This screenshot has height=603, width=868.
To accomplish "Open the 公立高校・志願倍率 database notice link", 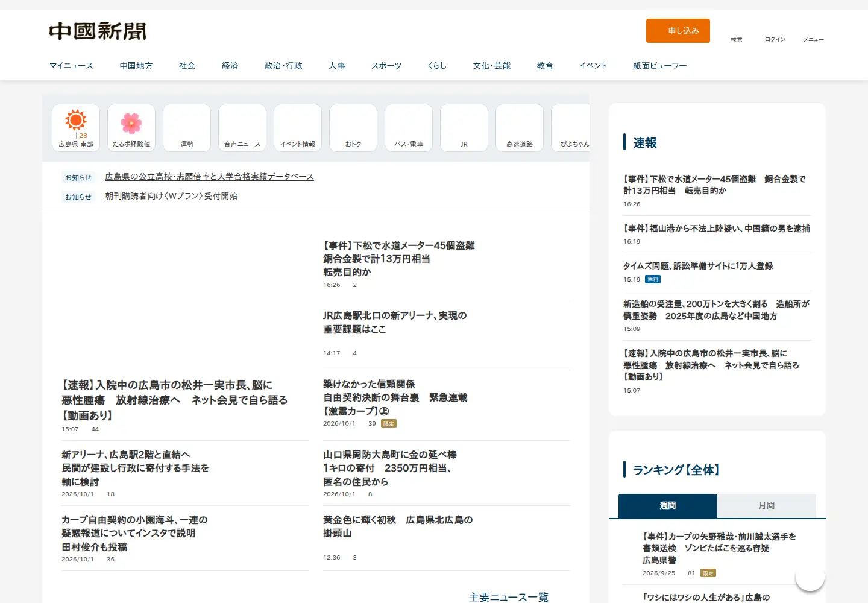I will (209, 177).
